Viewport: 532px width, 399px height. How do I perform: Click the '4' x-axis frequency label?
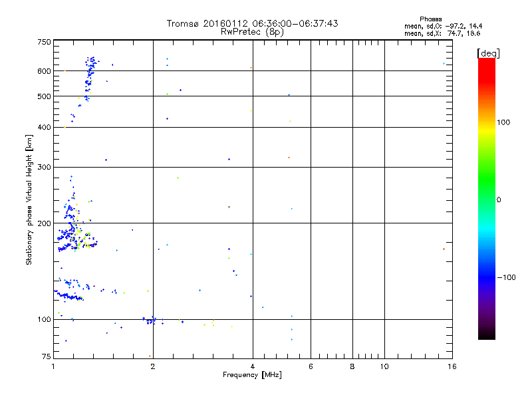(253, 366)
